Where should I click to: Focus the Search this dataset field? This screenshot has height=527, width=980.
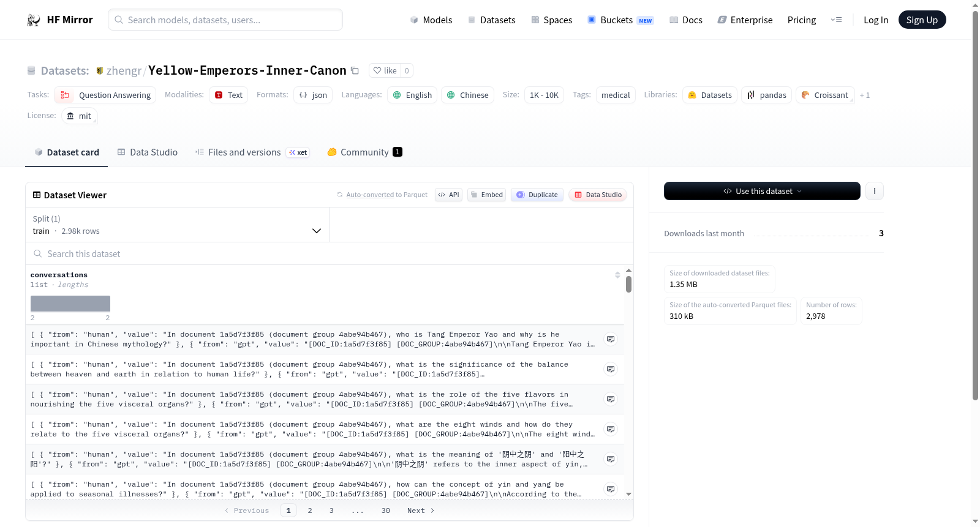coord(330,253)
